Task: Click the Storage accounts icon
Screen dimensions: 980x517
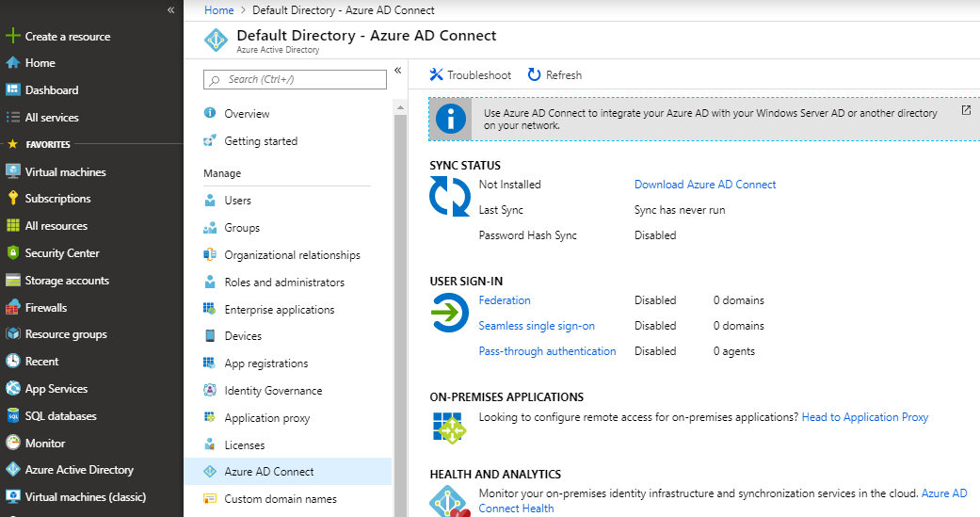Action: point(12,280)
